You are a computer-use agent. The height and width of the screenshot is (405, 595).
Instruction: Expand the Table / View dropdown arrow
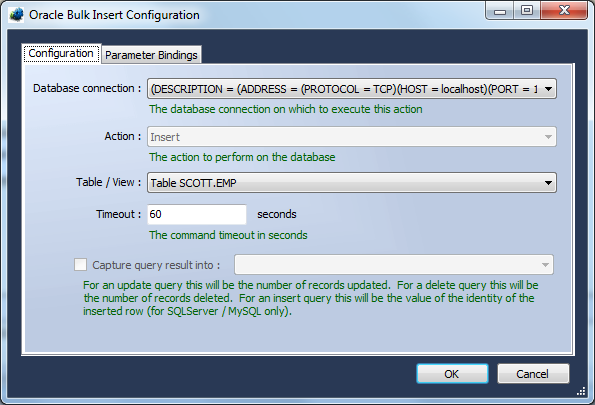click(548, 183)
